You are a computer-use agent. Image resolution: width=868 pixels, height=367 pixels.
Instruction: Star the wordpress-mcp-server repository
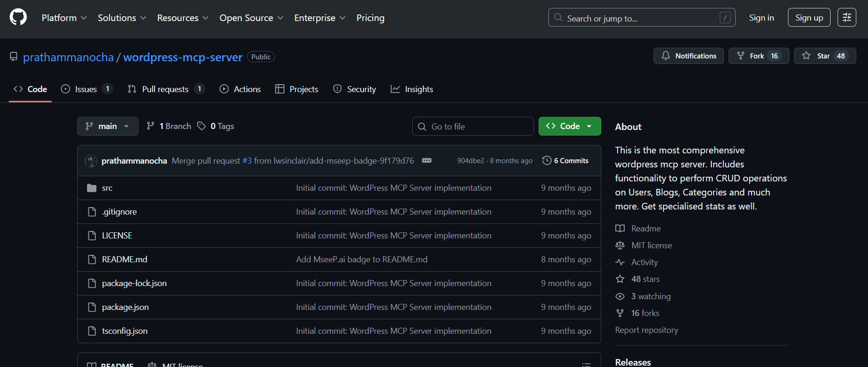click(x=824, y=56)
